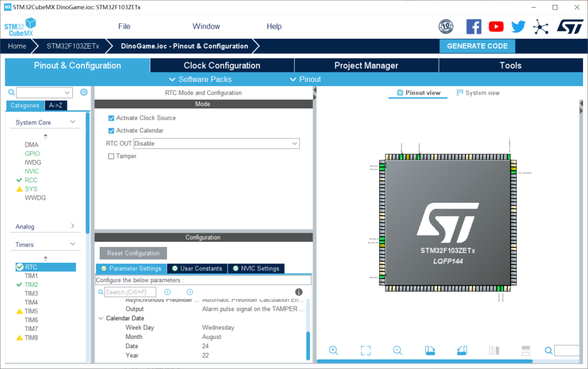
Task: Open the NVIC Settings tab
Action: click(256, 269)
